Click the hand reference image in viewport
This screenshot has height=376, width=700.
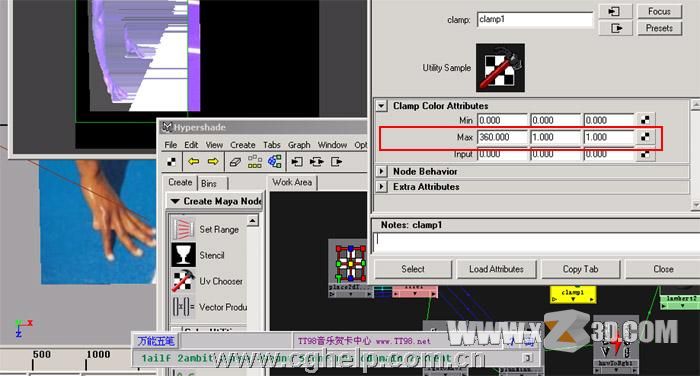(98, 222)
